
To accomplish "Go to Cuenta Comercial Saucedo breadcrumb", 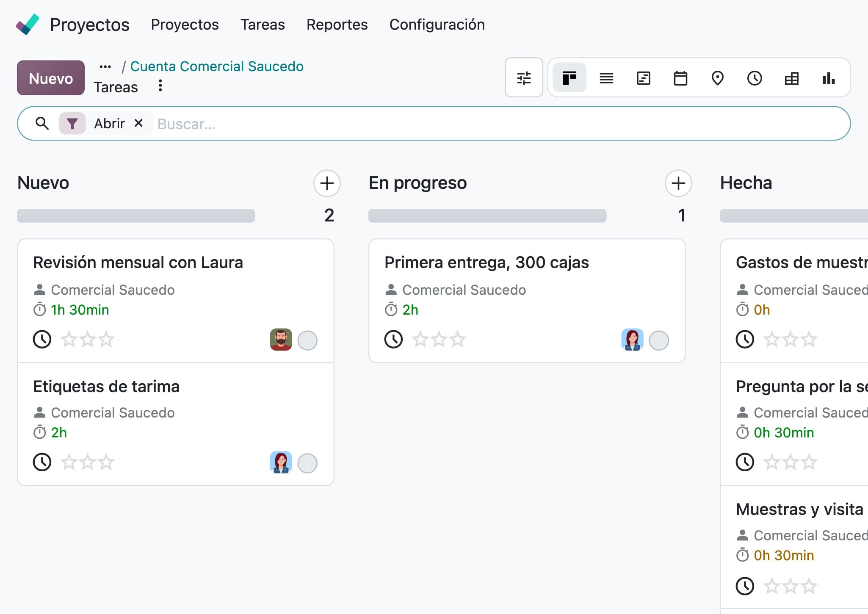I will tap(217, 66).
